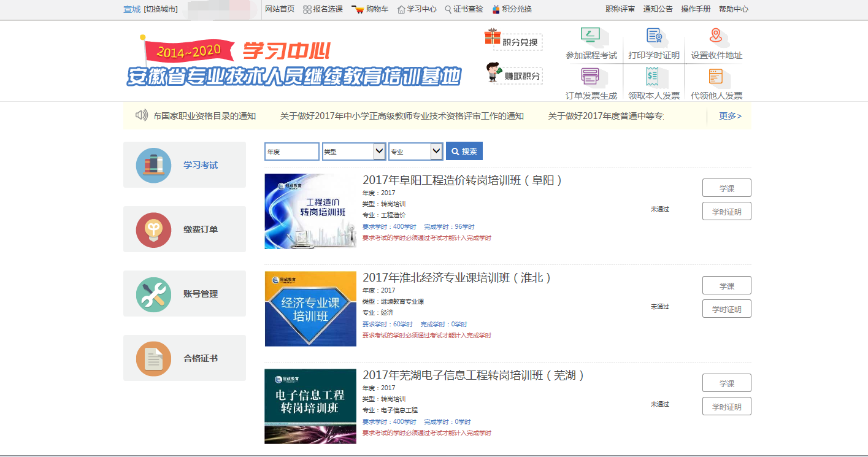Click the 报名选课 grid icon

coord(307,9)
